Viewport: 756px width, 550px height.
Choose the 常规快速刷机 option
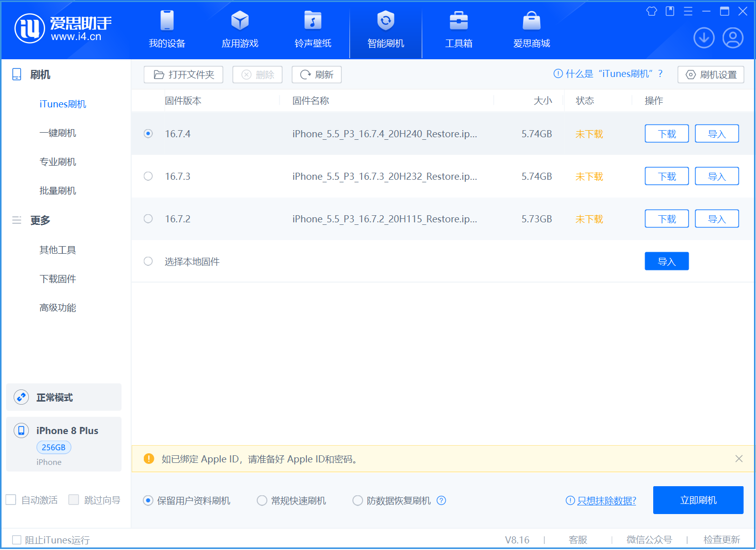[262, 500]
